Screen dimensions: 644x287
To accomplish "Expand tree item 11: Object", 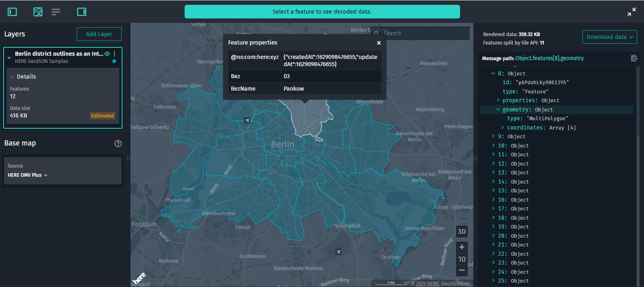I will 493,154.
